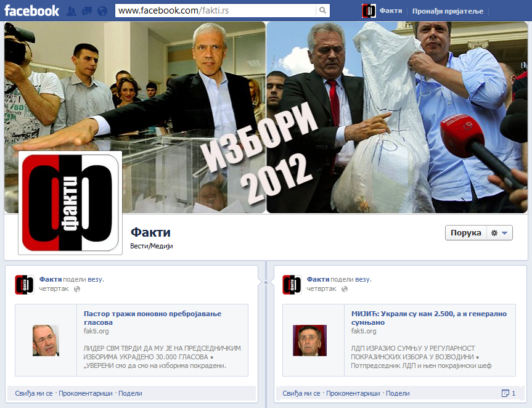Open the messages icon in top bar

87,10
